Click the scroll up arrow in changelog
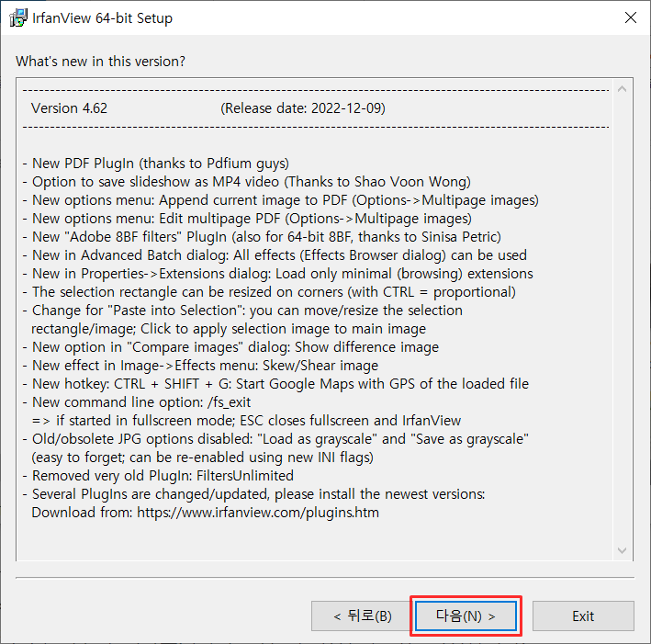651x644 pixels. (622, 89)
